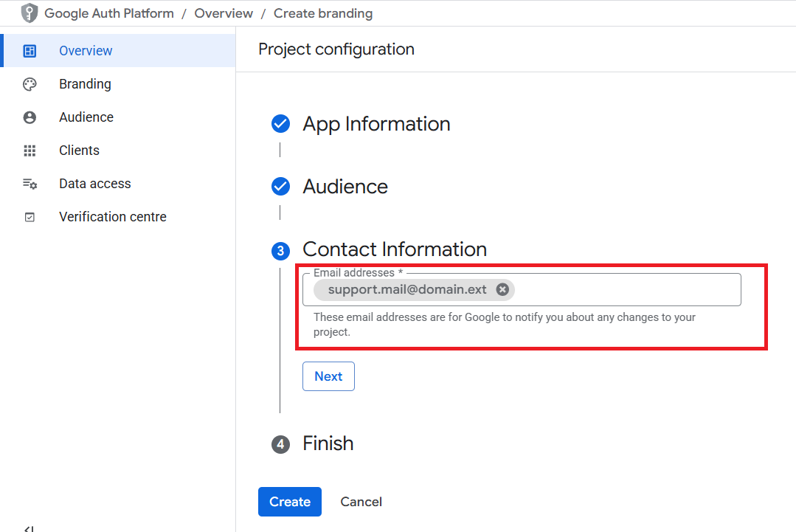Image resolution: width=796 pixels, height=532 pixels.
Task: Click the Verification centre checkbox icon
Action: pos(30,217)
